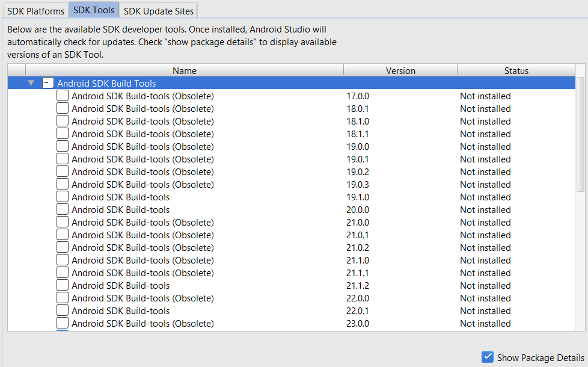Switch to the SDK Platforms tab
This screenshot has height=367, width=588.
click(x=35, y=11)
